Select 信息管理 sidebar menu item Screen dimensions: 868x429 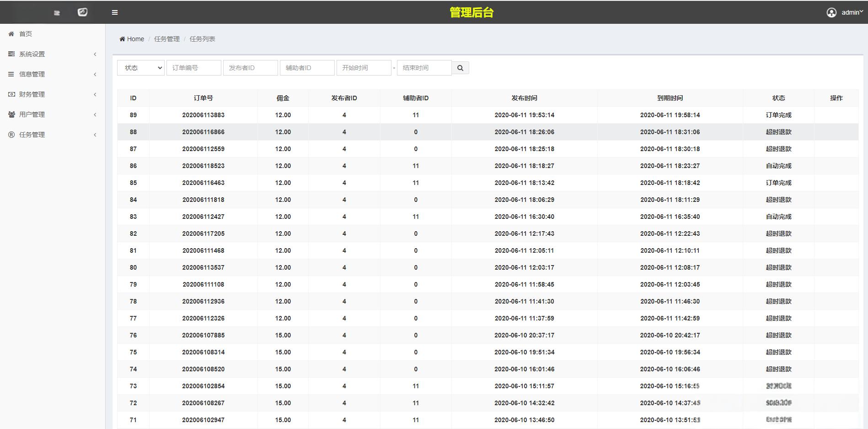53,74
